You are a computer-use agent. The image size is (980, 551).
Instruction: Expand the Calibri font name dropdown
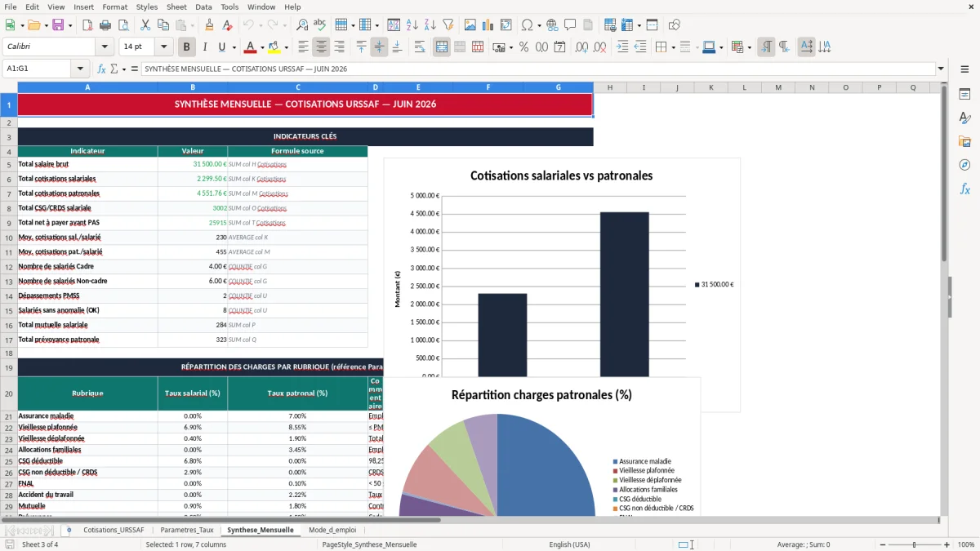(105, 47)
